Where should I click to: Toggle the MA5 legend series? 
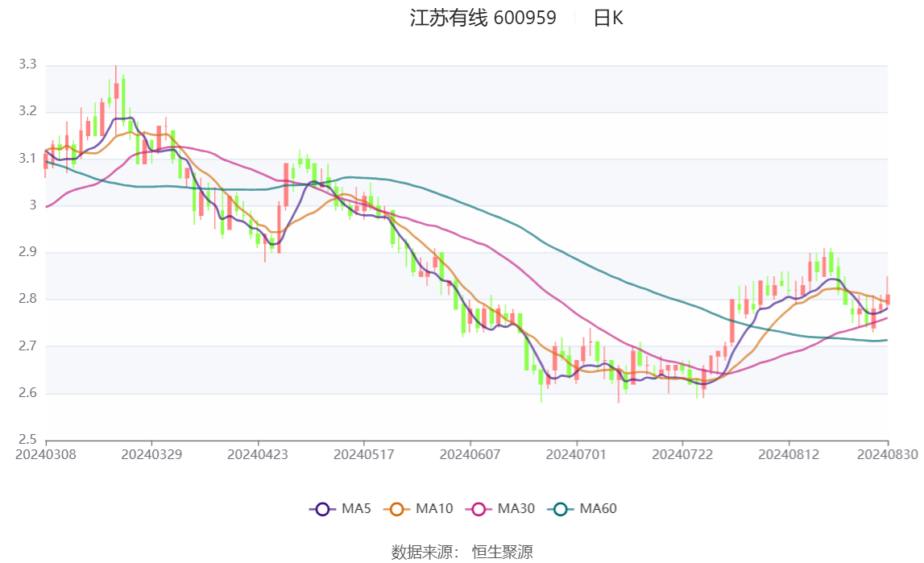(340, 509)
